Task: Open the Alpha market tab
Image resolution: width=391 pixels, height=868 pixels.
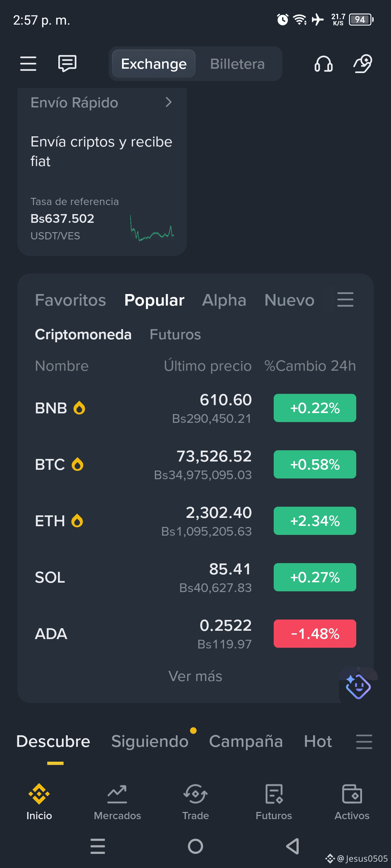Action: tap(224, 300)
